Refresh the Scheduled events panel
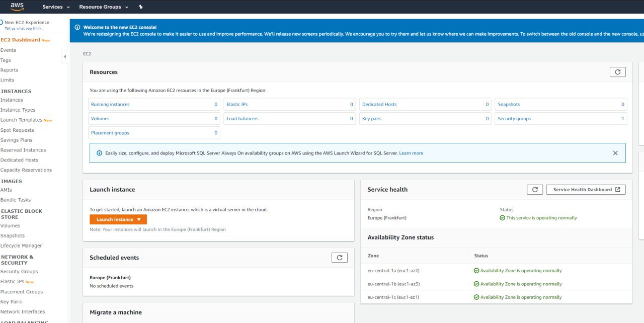The image size is (644, 323). coord(339,258)
